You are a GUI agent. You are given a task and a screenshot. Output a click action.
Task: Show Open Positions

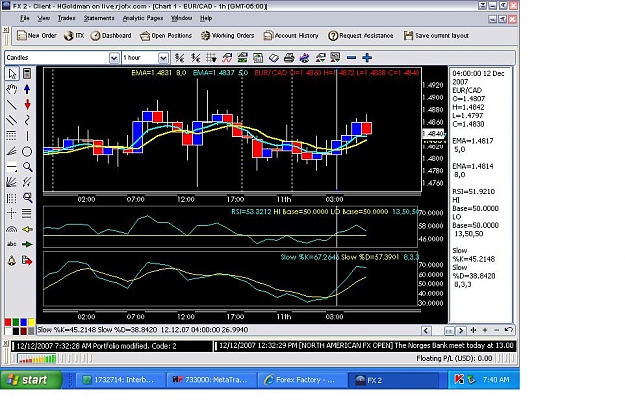point(166,35)
